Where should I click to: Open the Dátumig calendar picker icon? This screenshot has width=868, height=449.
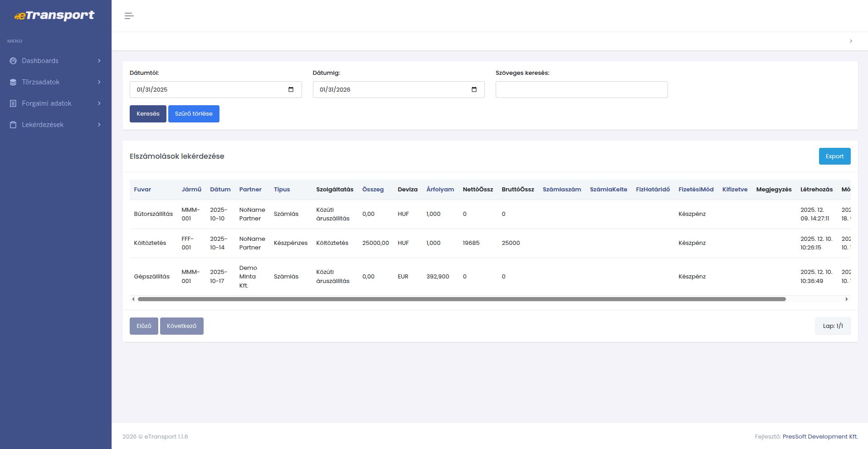pos(474,89)
